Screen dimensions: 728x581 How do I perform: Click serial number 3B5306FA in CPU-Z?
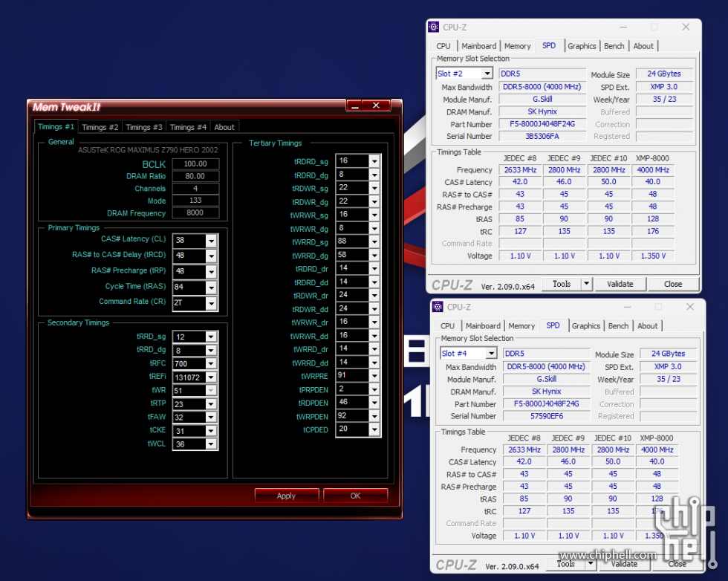pyautogui.click(x=542, y=136)
